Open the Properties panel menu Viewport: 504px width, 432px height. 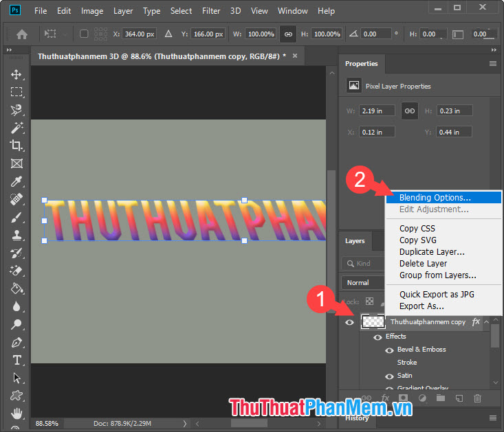pyautogui.click(x=493, y=64)
